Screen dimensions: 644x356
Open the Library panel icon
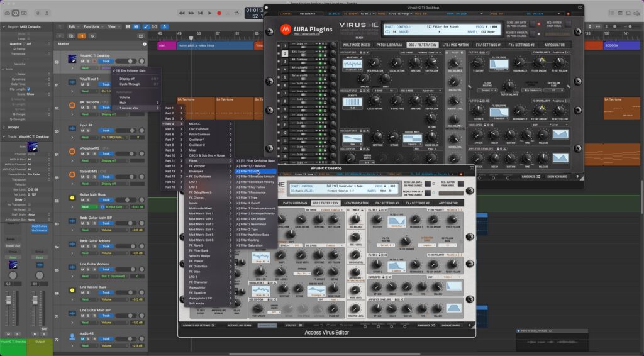[x=7, y=13]
